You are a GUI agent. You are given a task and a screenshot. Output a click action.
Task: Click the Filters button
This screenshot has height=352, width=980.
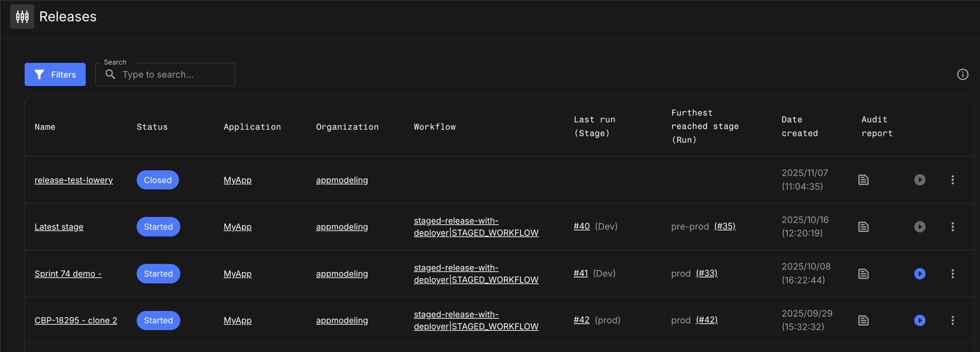[55, 74]
